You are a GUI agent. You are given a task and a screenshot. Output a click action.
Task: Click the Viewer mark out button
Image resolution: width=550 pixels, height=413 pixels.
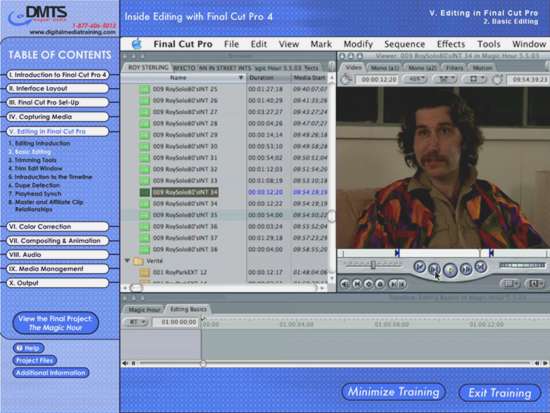click(402, 284)
